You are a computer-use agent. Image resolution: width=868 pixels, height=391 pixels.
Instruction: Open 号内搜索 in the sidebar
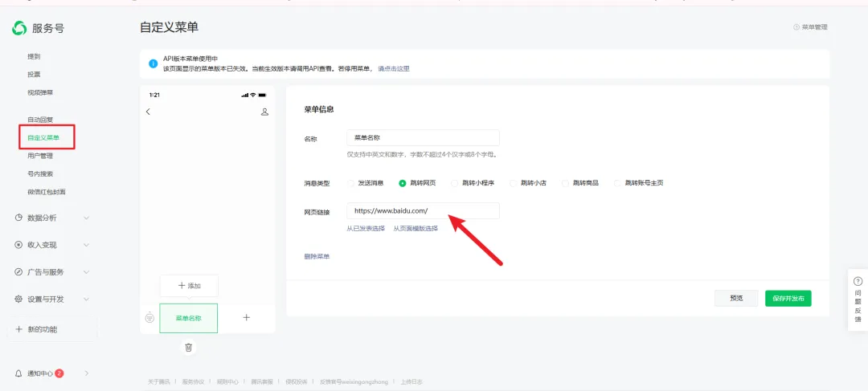point(40,174)
